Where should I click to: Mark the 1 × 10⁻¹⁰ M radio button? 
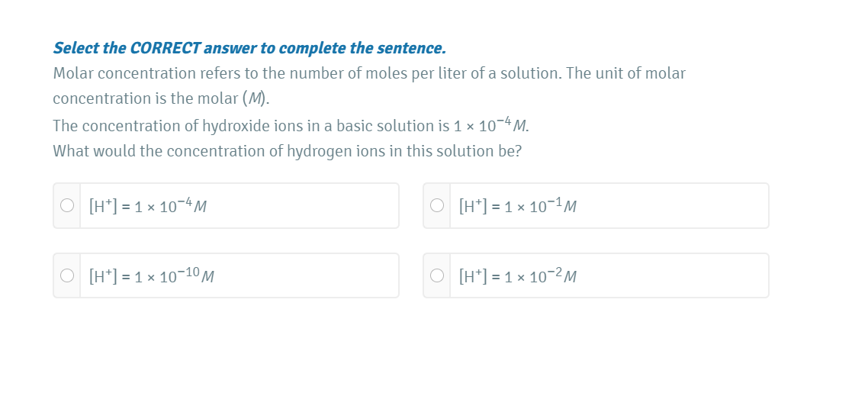coord(67,275)
